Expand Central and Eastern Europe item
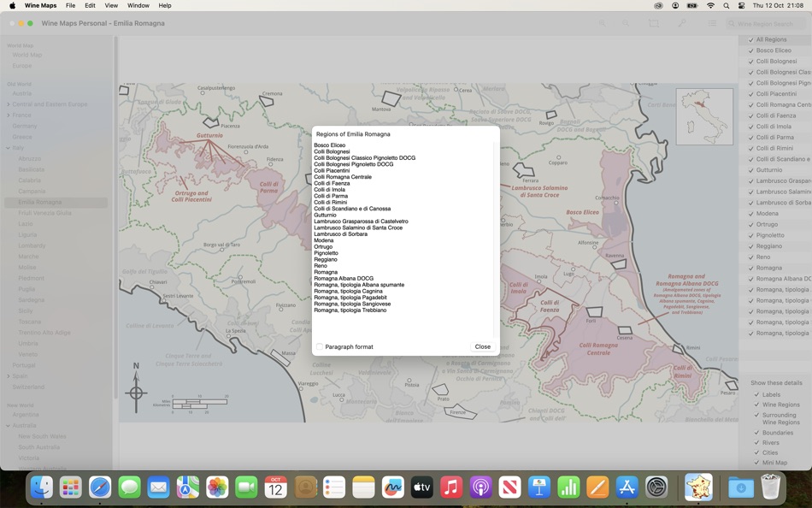Screen dimensions: 812x508 tap(9, 104)
